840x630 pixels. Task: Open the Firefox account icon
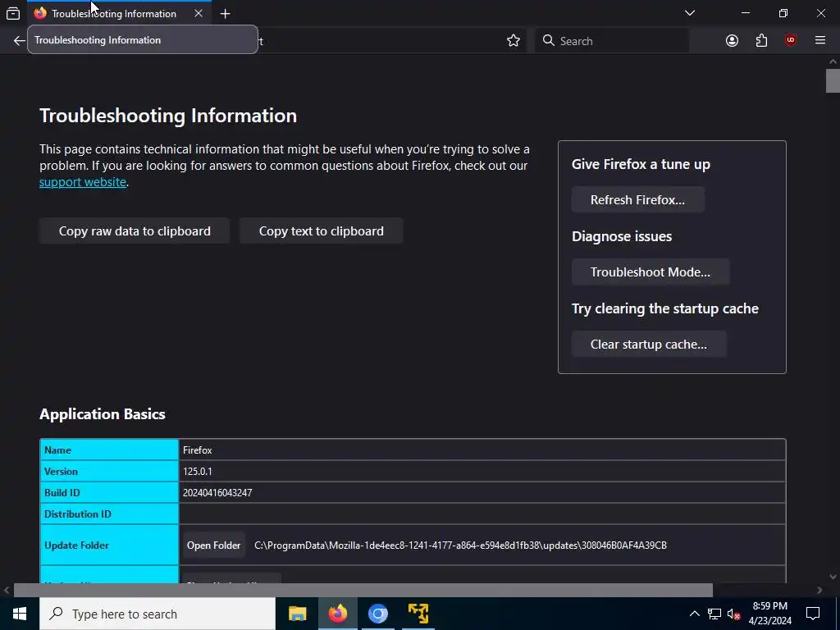(x=732, y=41)
